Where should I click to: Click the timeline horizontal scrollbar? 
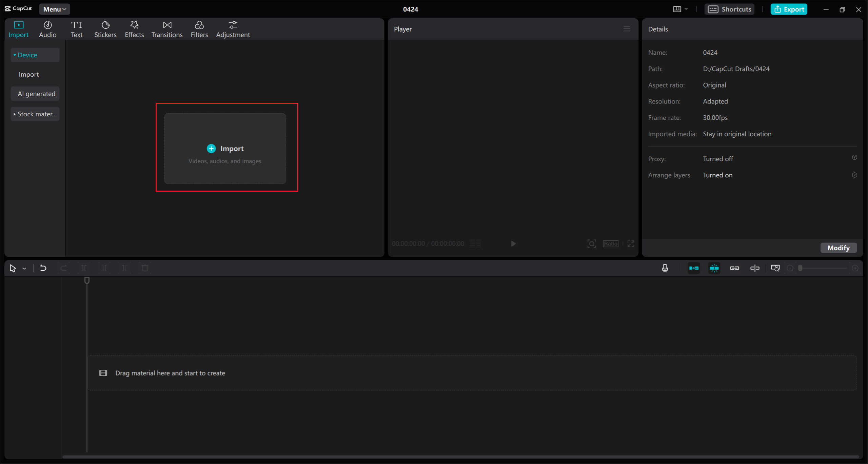point(460,457)
